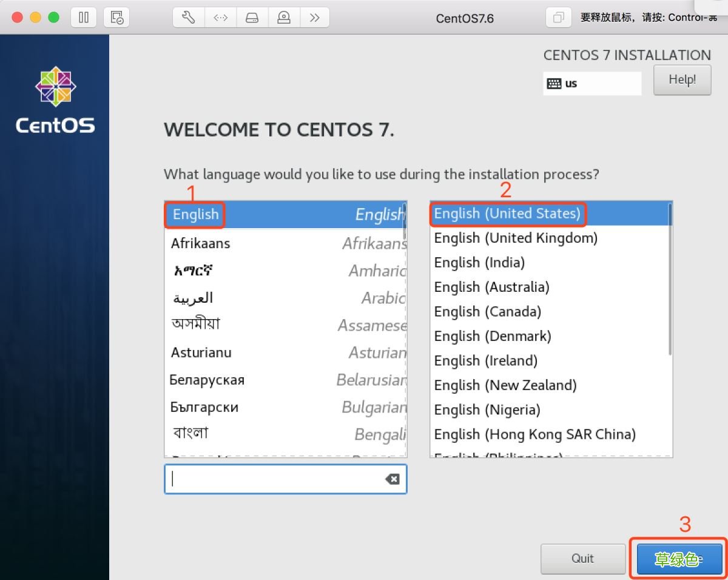728x580 pixels.
Task: Select Asturianu from the language list
Action: tap(201, 352)
